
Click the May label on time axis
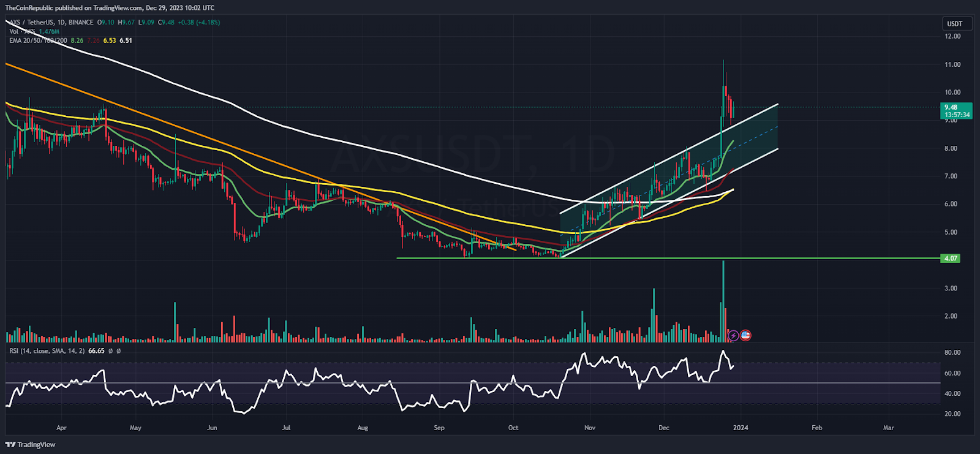click(x=135, y=428)
